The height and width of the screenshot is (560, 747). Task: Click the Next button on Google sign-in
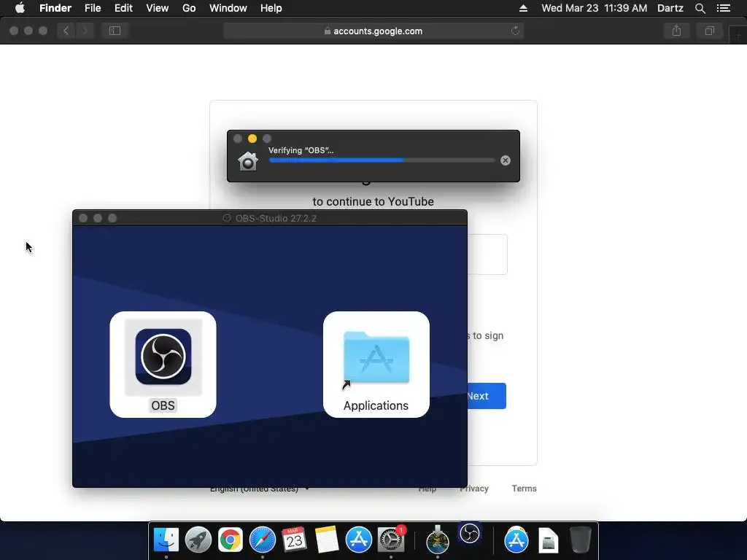point(487,396)
